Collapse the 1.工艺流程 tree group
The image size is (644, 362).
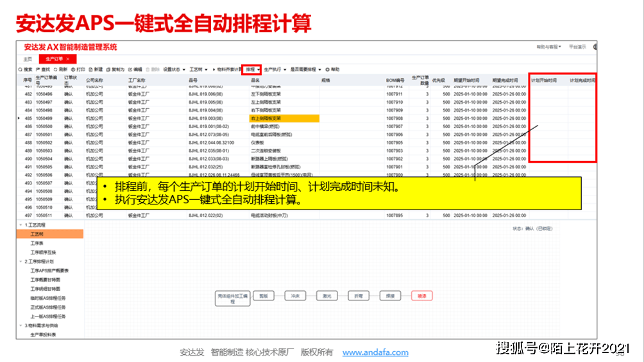click(x=21, y=225)
